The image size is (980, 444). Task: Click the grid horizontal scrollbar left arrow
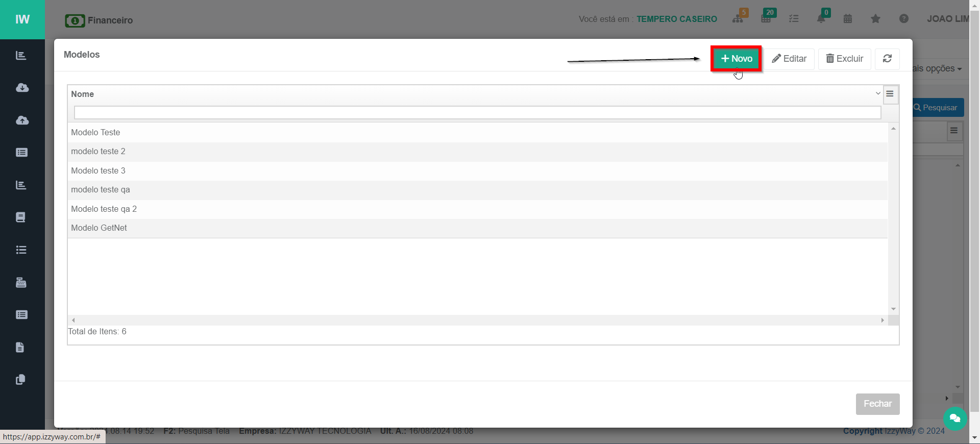pyautogui.click(x=73, y=320)
